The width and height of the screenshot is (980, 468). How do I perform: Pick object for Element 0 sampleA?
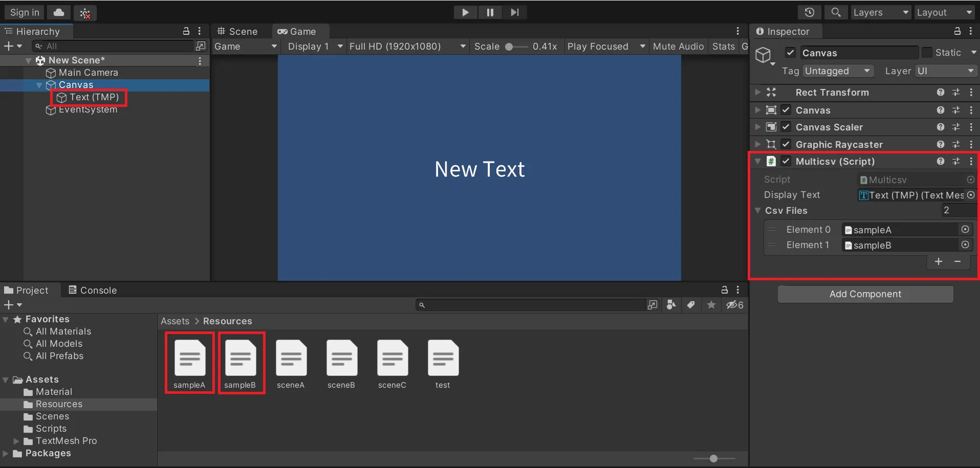pos(965,230)
